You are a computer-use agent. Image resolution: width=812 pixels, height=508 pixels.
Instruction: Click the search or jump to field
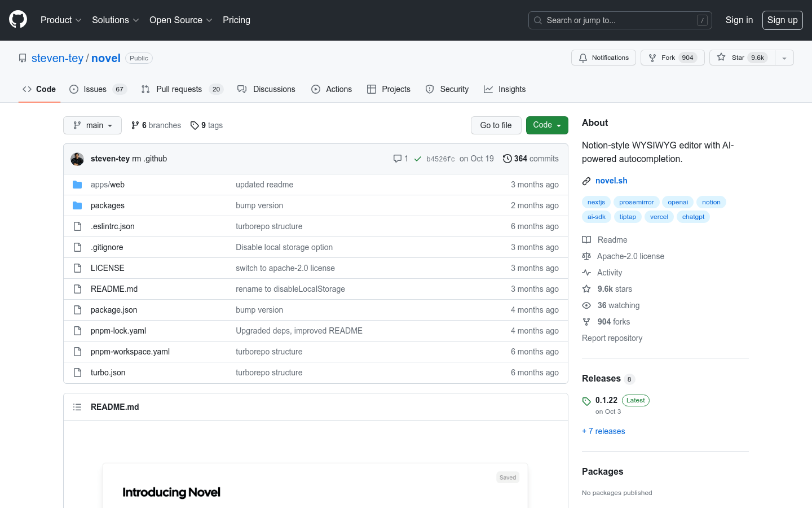[x=620, y=20]
